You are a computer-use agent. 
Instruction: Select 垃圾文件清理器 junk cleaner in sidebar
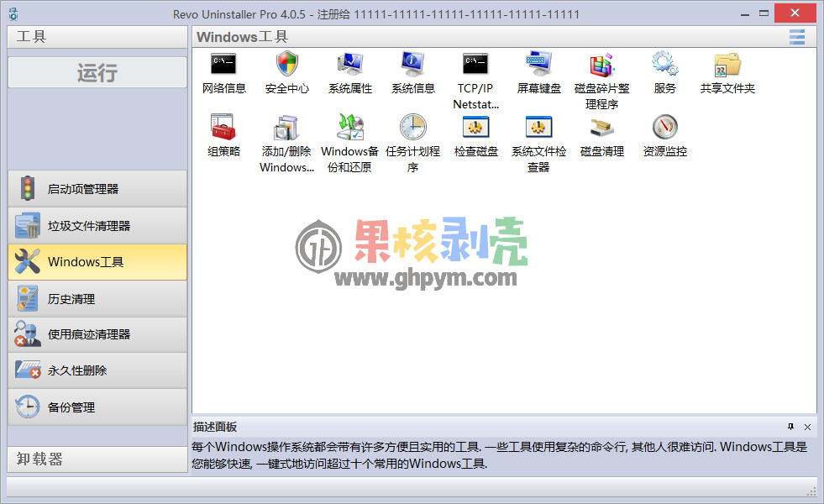click(97, 225)
